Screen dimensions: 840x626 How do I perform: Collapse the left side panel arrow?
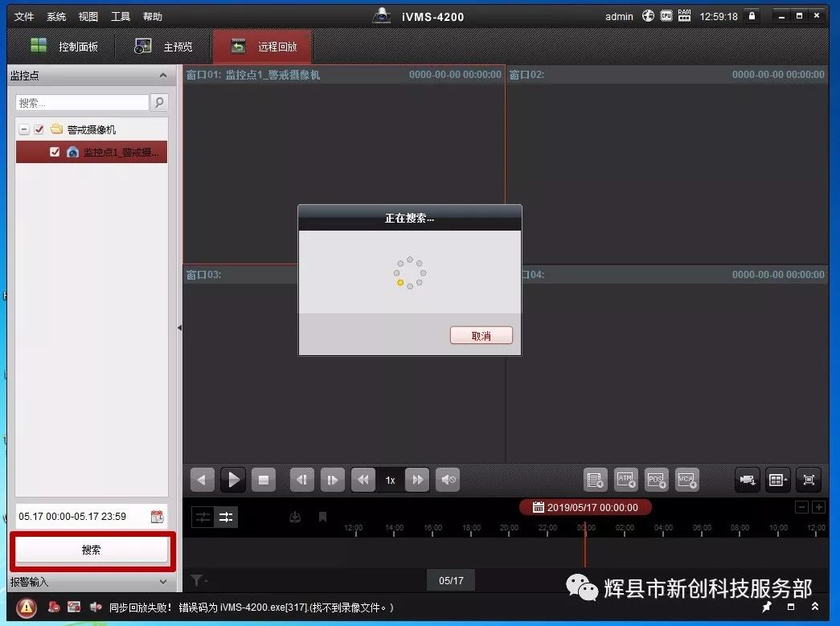point(179,327)
